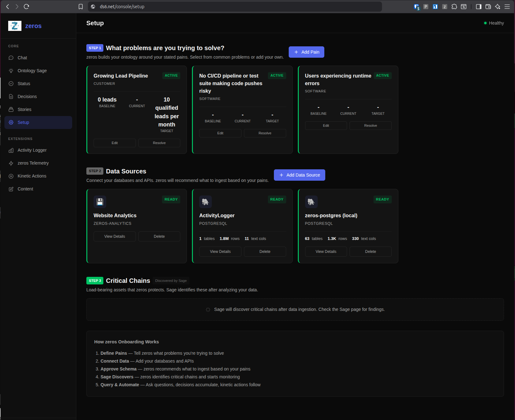Click the zeros logo
The width and height of the screenshot is (515, 420).
pos(14,26)
